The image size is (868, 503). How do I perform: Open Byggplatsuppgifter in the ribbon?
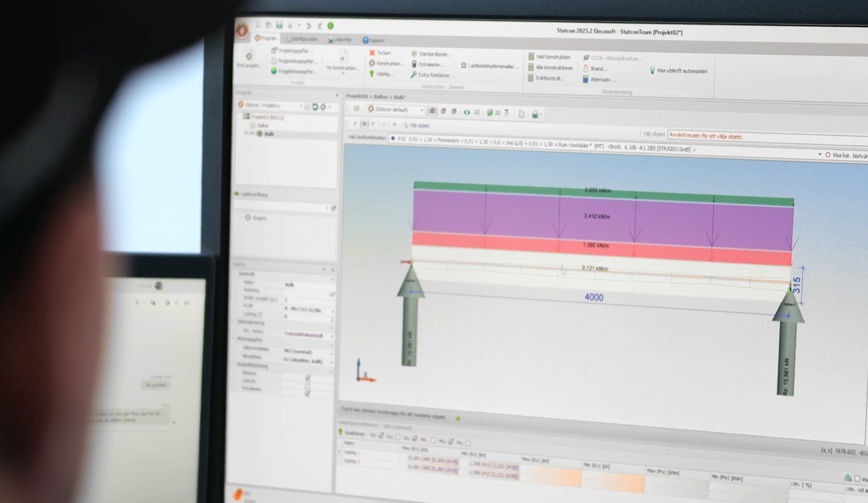pos(294,71)
